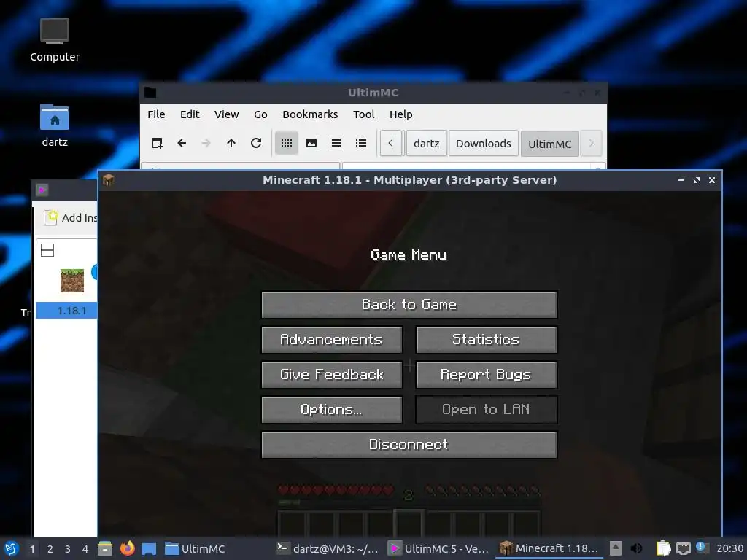Go to parent folder in file manager
The height and width of the screenshot is (560, 747).
[x=231, y=143]
